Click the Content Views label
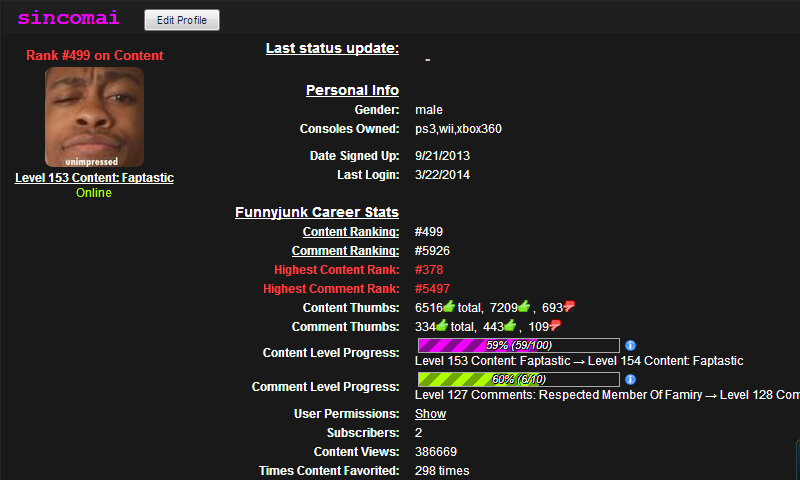Image resolution: width=800 pixels, height=480 pixels. 356,451
